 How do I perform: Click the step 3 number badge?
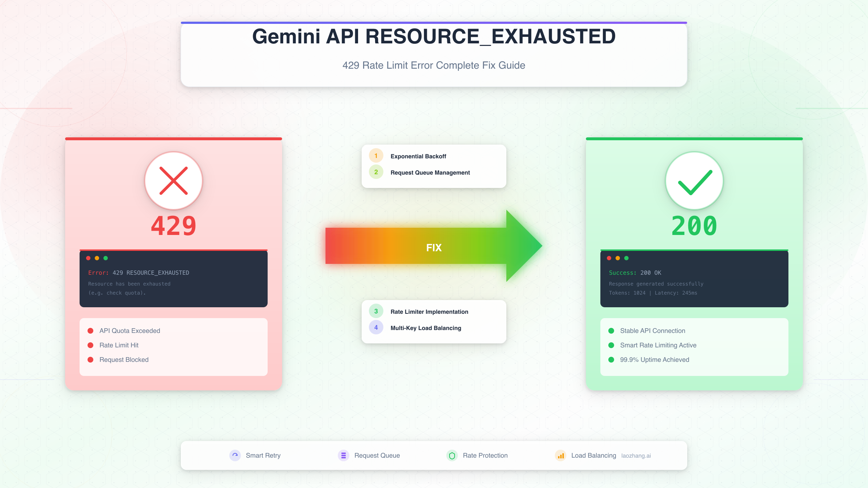pos(376,311)
